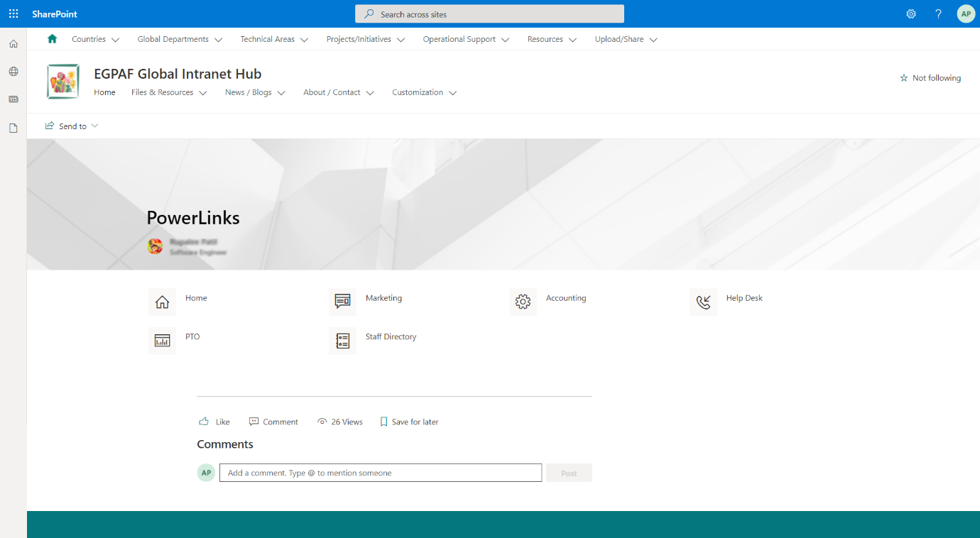Open the Operational Support menu
This screenshot has height=538, width=980.
click(459, 39)
